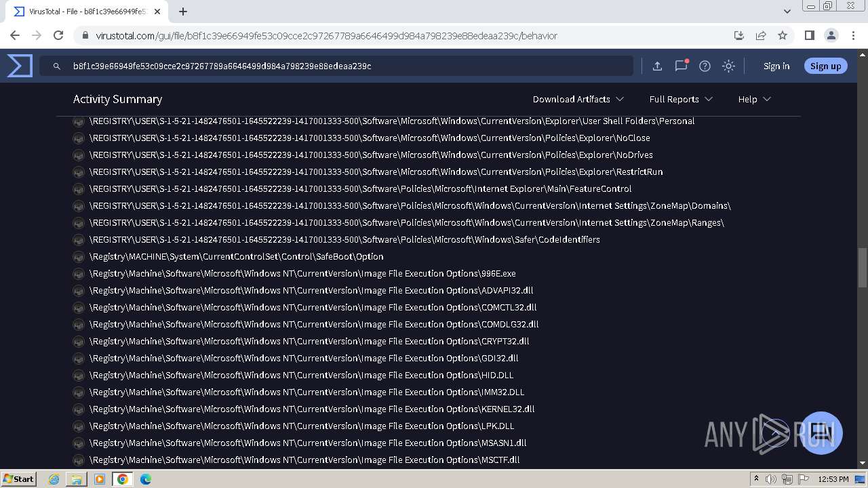Reload the page with refresh icon
This screenshot has height=488, width=868.
pos(58,35)
